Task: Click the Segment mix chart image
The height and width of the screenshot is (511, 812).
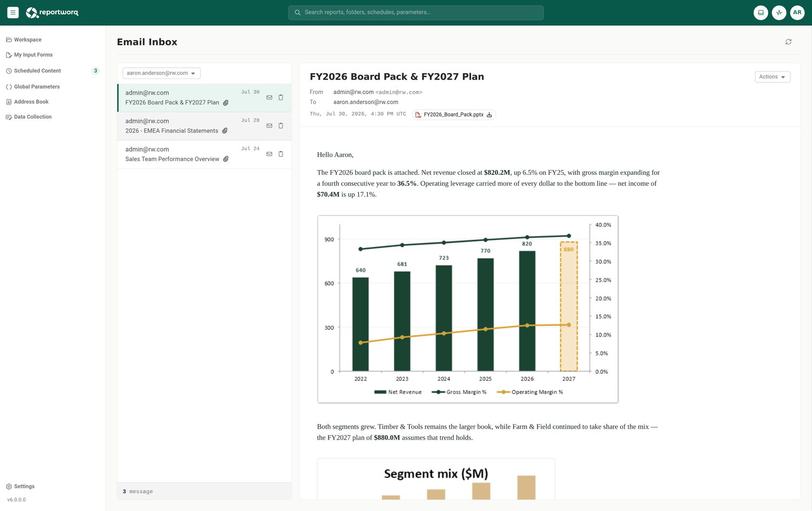Action: coord(436,479)
